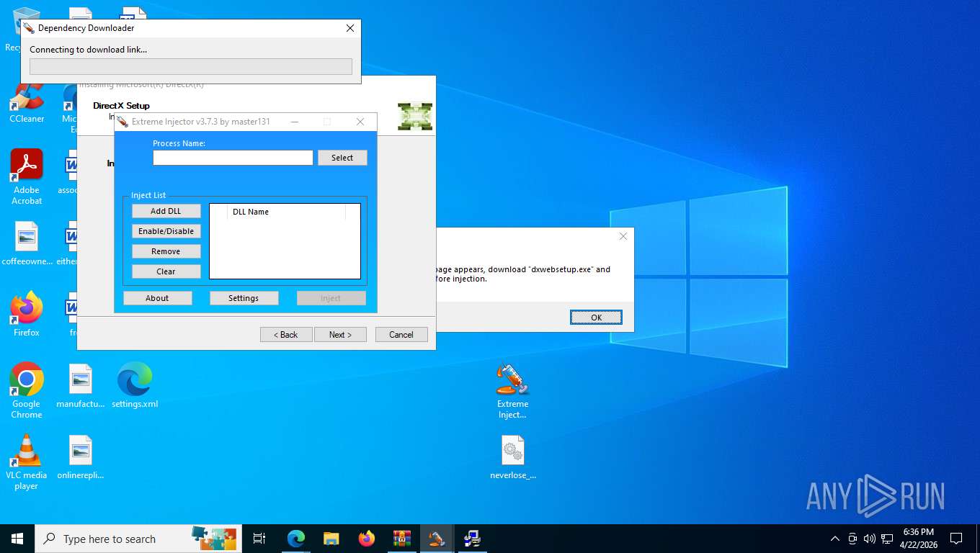The image size is (980, 553).
Task: Open the taskbar clock and calendar
Action: click(x=919, y=539)
